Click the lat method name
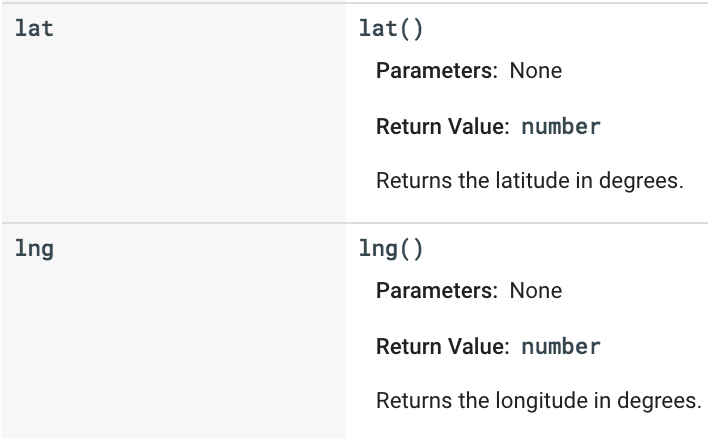Screen dimensions: 708x438 (35, 29)
